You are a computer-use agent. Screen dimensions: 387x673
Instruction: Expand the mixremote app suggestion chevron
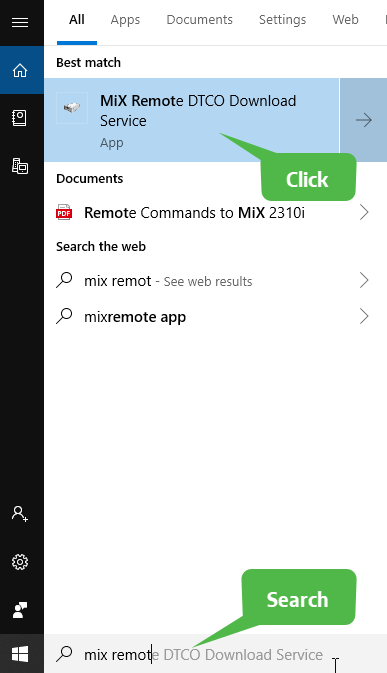tap(364, 316)
